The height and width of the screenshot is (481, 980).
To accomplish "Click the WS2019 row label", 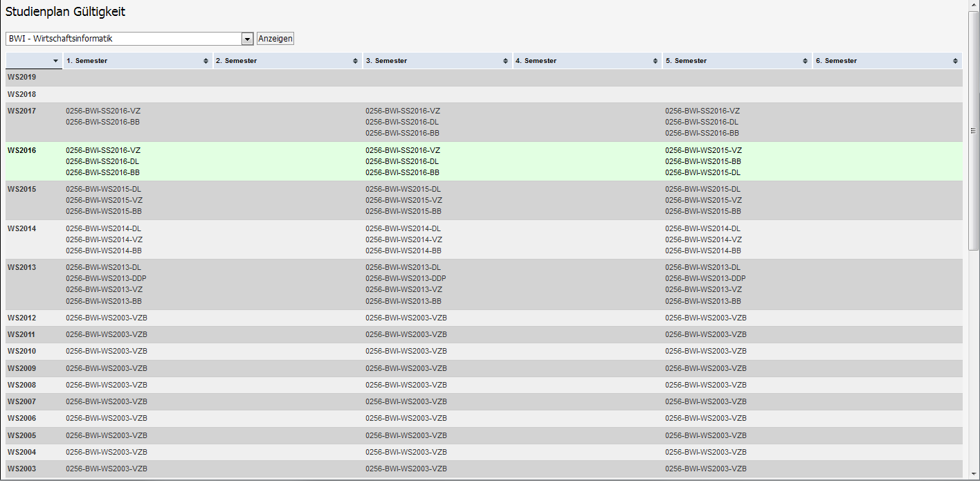I will pos(22,78).
